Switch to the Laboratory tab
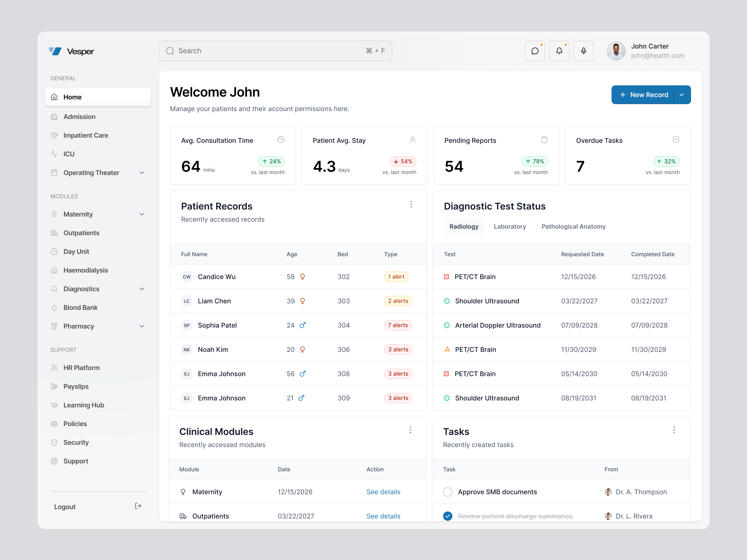 coord(510,226)
